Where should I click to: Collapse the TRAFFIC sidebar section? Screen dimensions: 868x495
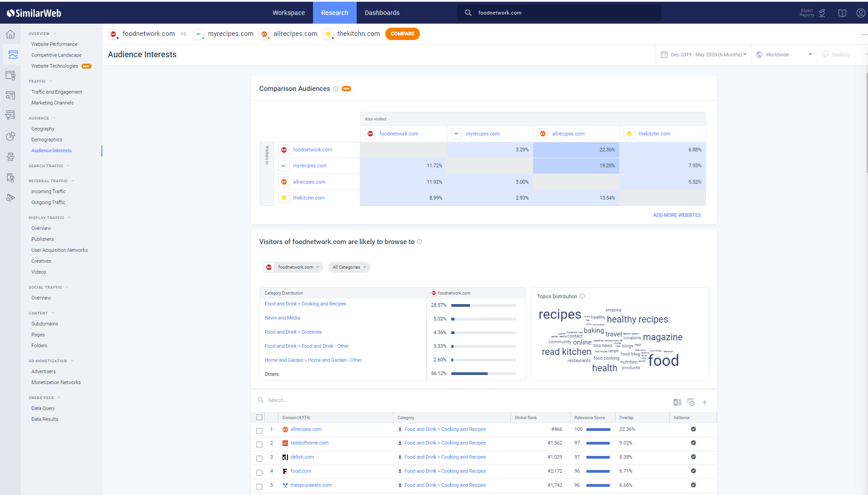point(40,81)
